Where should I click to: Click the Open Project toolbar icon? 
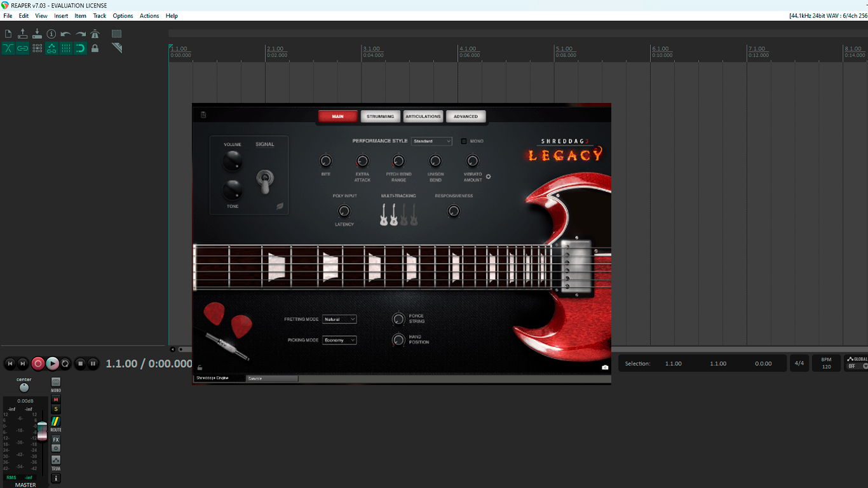(x=23, y=34)
